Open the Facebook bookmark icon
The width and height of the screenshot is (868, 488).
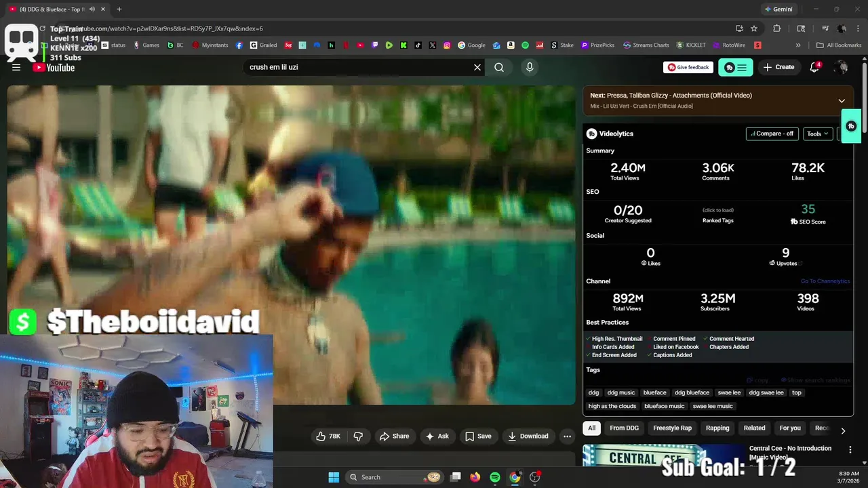click(x=239, y=45)
